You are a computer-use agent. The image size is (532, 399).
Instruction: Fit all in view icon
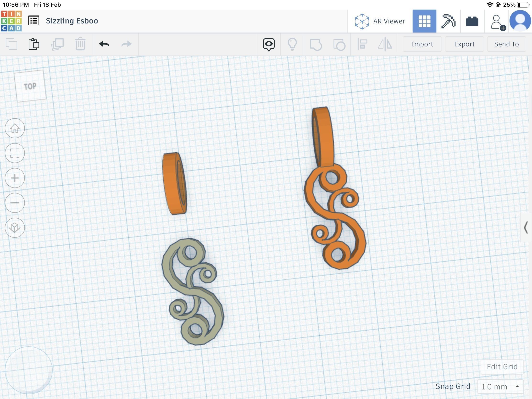tap(15, 153)
